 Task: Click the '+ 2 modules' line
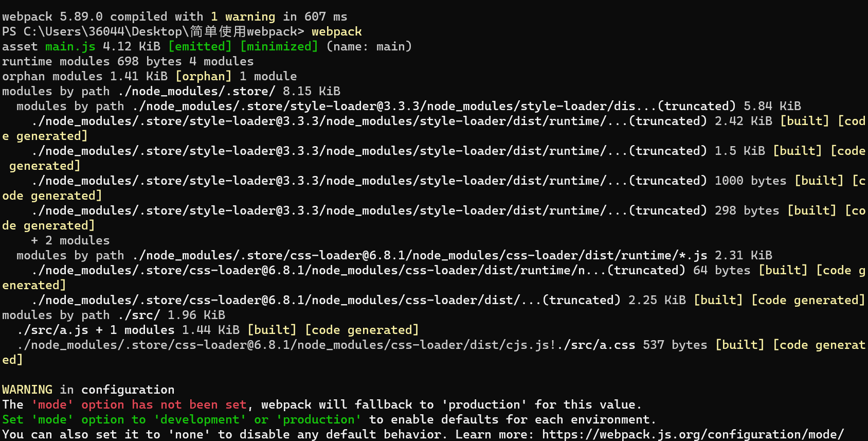pos(70,240)
